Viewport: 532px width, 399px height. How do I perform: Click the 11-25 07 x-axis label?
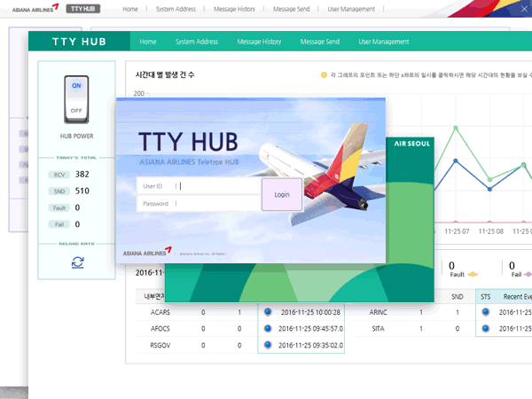(457, 231)
